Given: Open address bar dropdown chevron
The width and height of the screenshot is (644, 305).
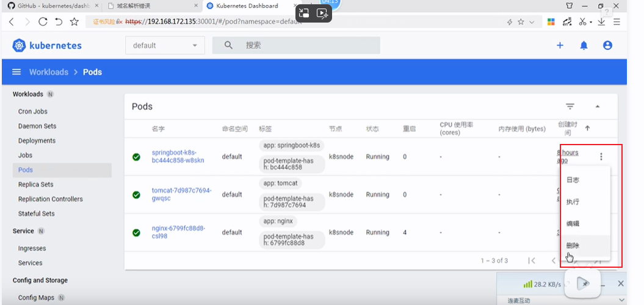Looking at the screenshot, I should coord(532,22).
